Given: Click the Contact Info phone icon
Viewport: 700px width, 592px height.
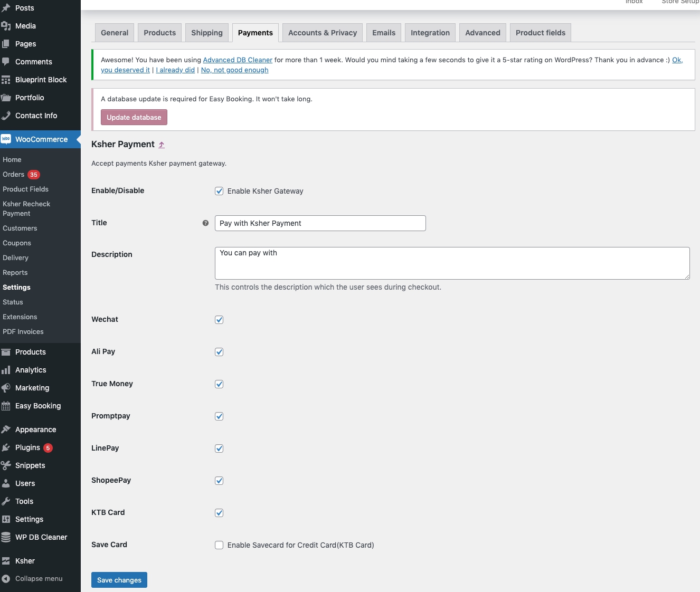Looking at the screenshot, I should coord(6,116).
